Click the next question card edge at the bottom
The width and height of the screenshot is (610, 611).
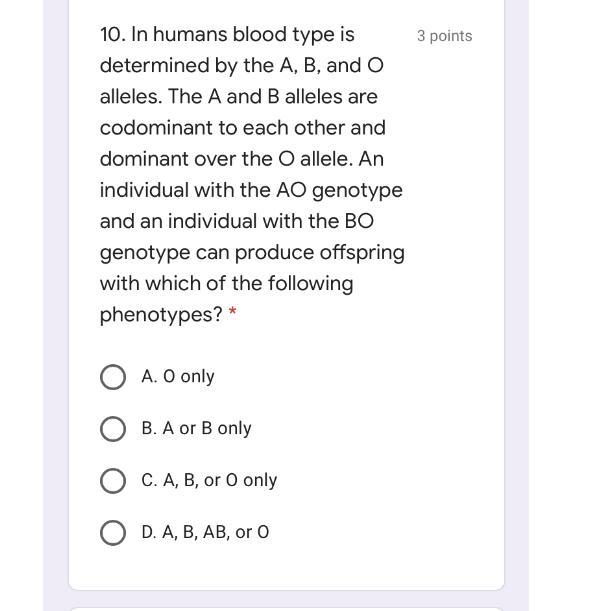tap(286, 608)
